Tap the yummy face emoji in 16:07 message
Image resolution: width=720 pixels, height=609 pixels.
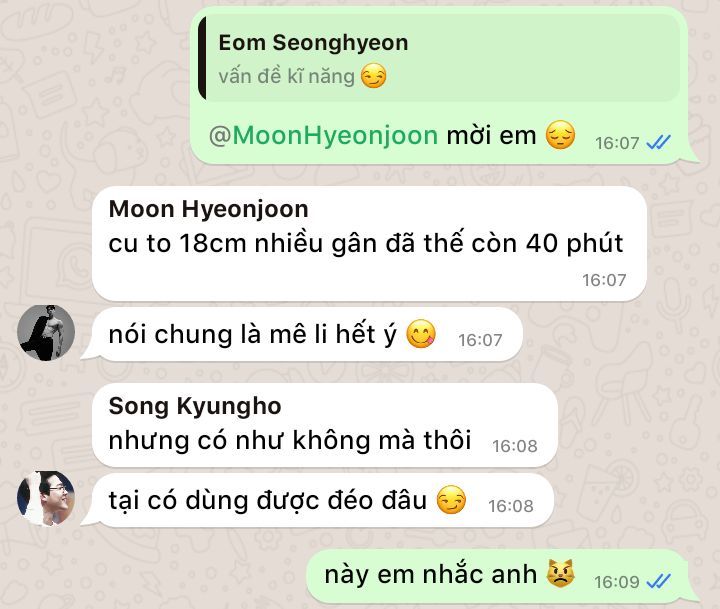tap(421, 334)
